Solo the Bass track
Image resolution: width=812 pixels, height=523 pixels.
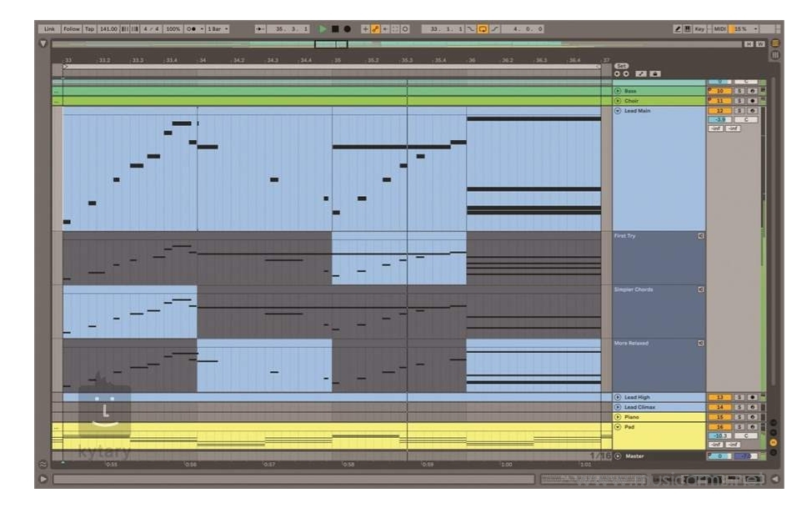click(x=739, y=91)
